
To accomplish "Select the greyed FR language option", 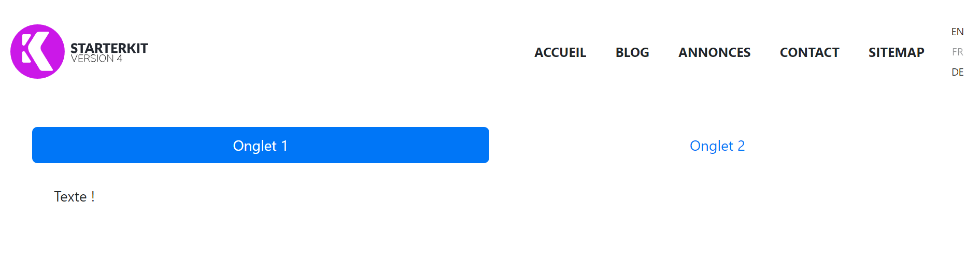I will [957, 52].
